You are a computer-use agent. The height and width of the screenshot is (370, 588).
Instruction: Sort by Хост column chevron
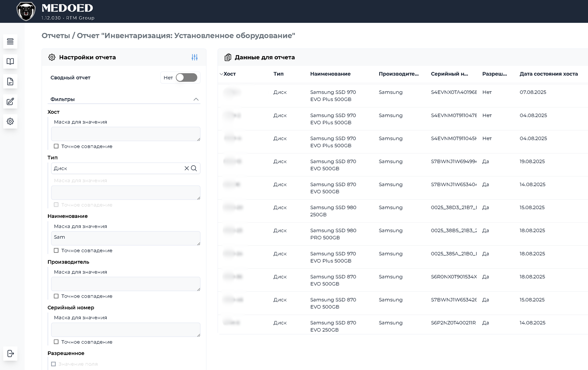coord(221,74)
